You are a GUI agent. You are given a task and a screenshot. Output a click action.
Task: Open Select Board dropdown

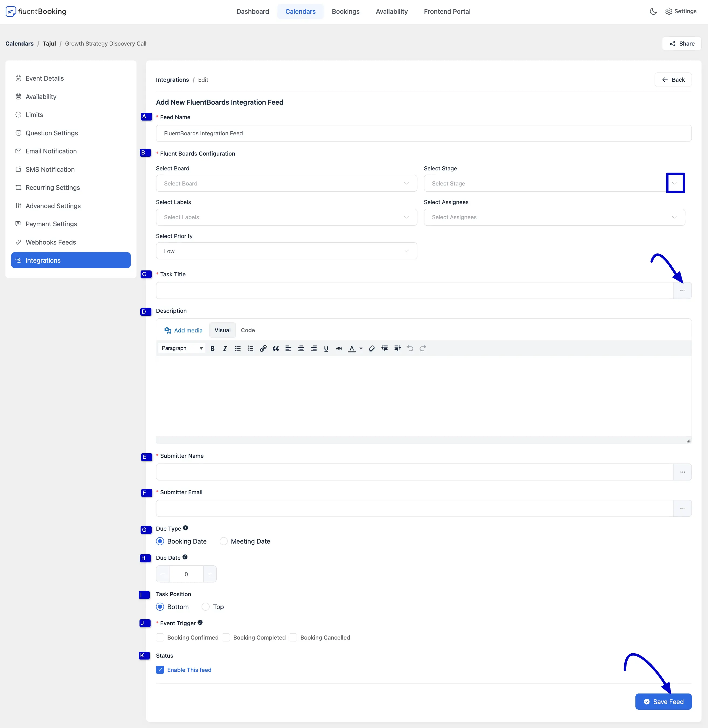pyautogui.click(x=286, y=183)
